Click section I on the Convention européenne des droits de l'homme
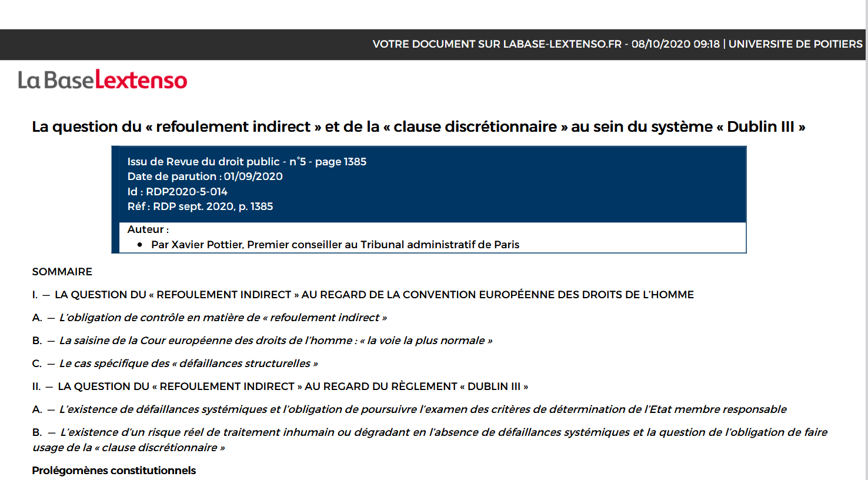The width and height of the screenshot is (868, 480). click(x=363, y=295)
